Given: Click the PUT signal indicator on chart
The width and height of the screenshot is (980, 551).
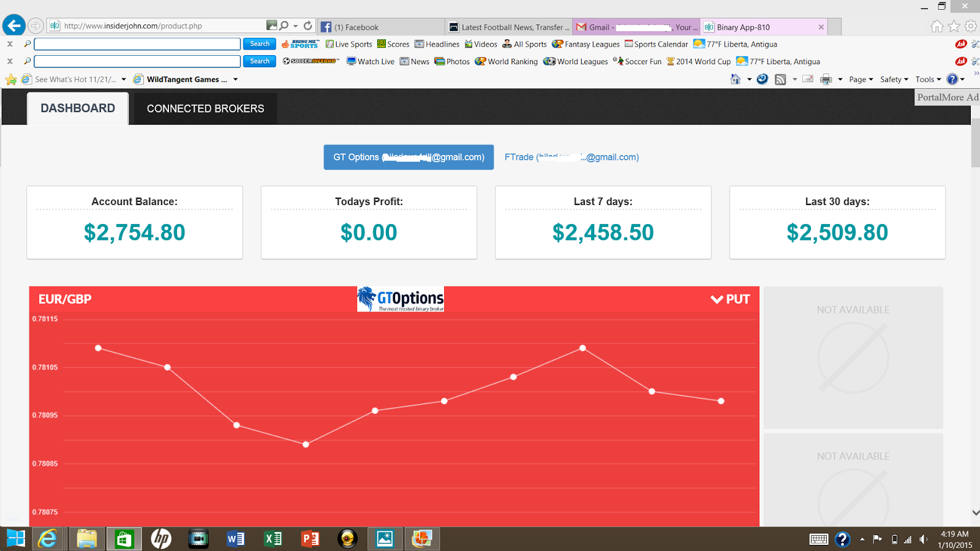Looking at the screenshot, I should pyautogui.click(x=730, y=299).
